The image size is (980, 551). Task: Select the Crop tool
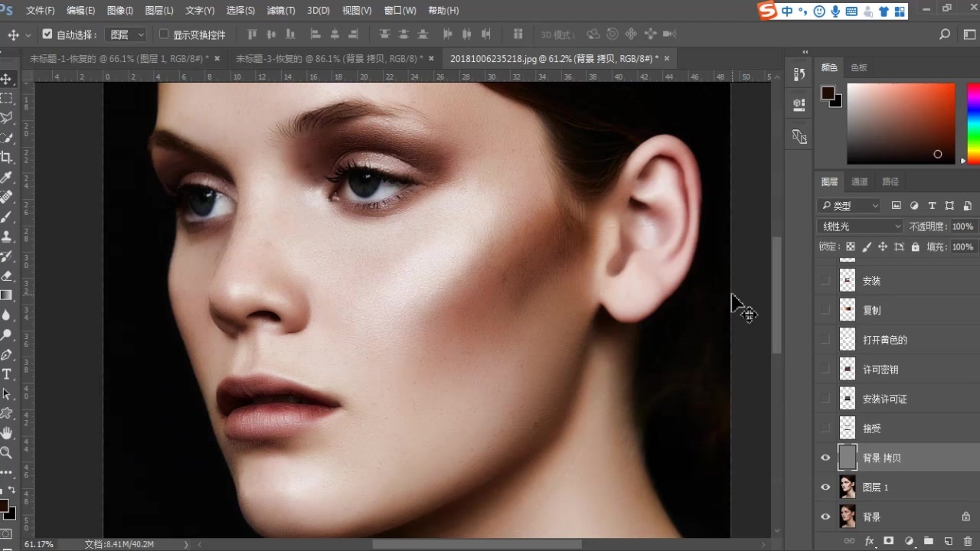tap(6, 158)
